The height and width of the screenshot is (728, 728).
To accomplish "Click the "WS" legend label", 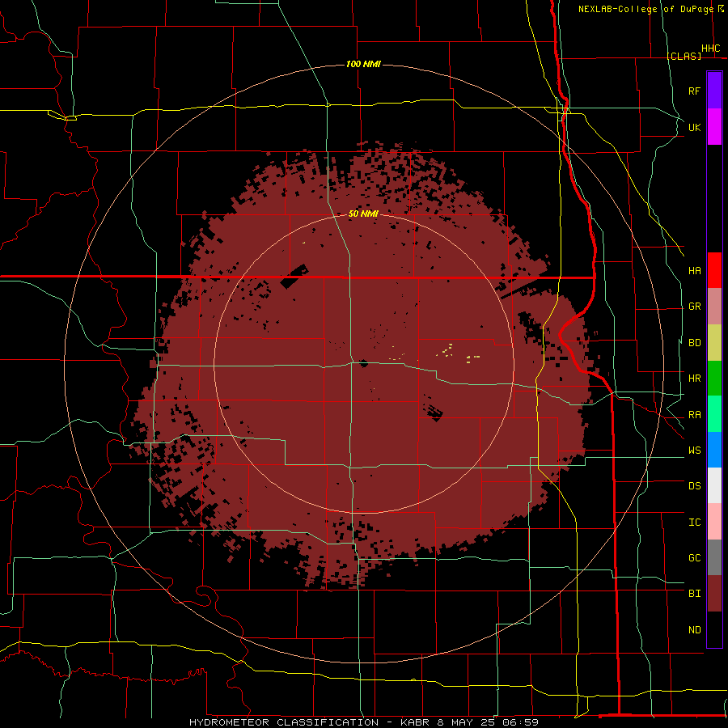I will click(x=694, y=451).
